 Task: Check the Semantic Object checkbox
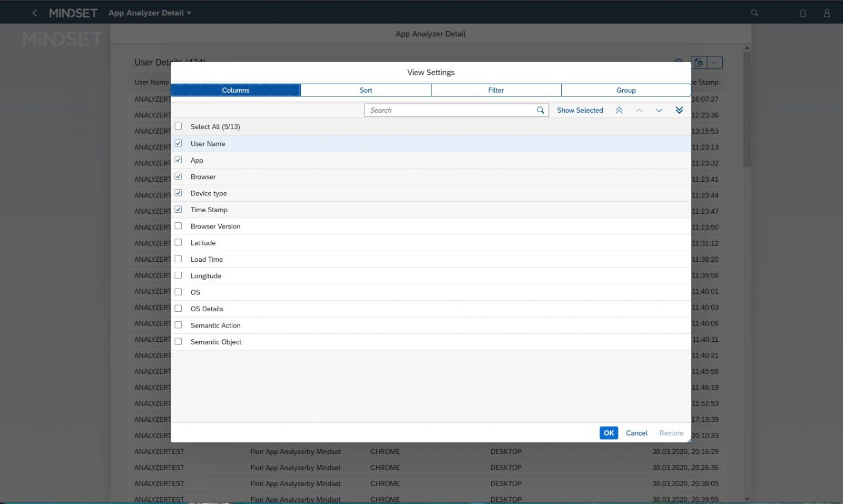(178, 341)
